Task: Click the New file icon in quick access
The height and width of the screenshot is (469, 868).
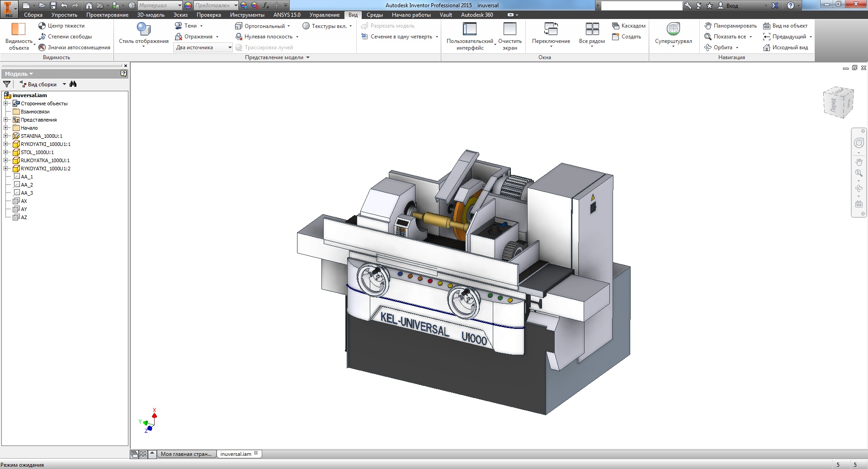Action: click(x=26, y=5)
